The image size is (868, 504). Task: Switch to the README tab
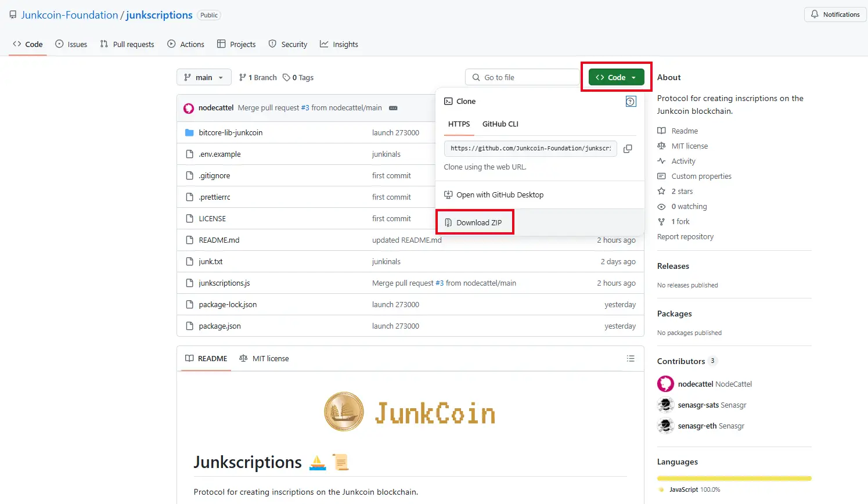[x=206, y=359]
